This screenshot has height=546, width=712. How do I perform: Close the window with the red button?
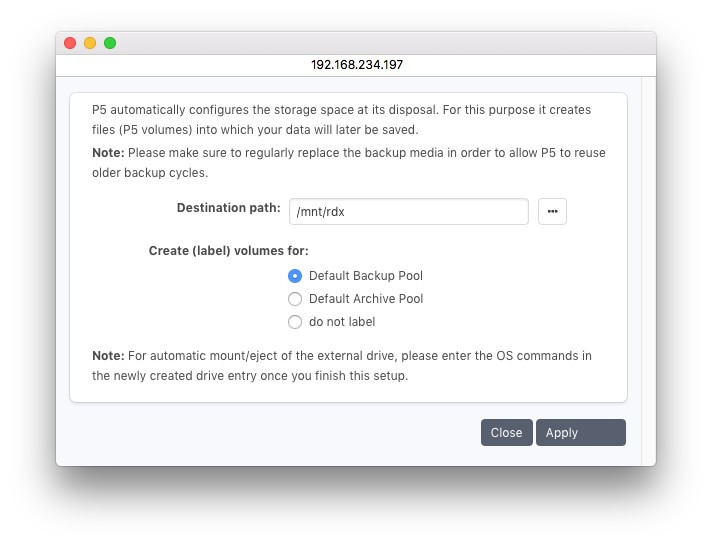(70, 43)
